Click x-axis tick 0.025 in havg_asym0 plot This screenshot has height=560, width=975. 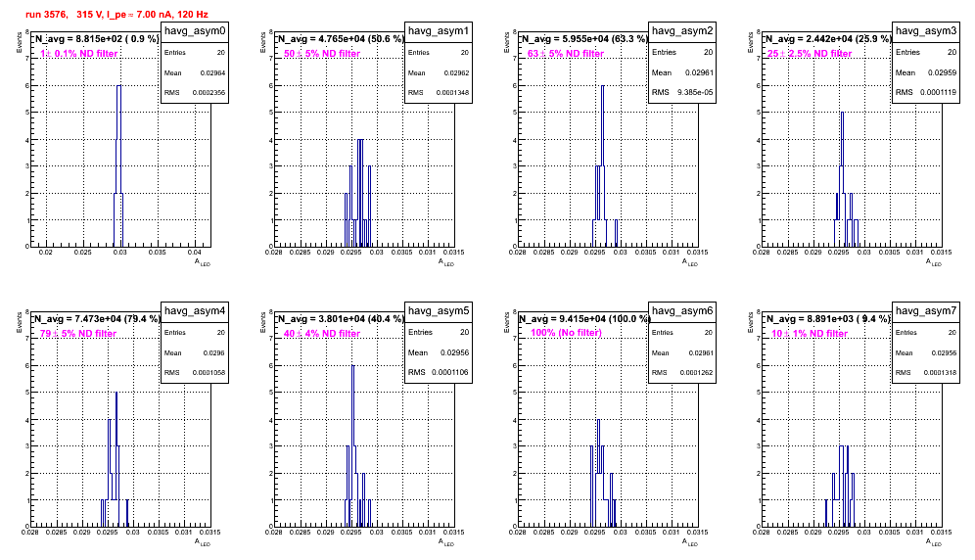82,253
